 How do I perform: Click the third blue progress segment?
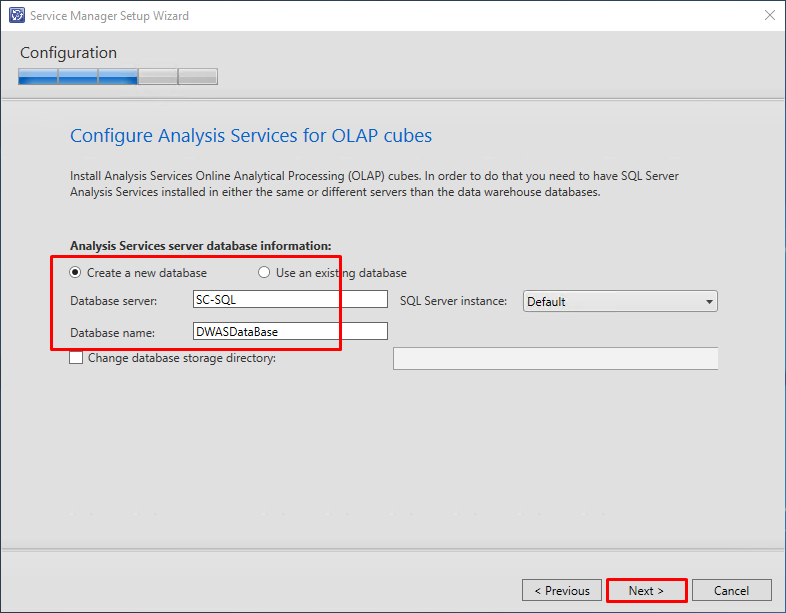[x=118, y=77]
